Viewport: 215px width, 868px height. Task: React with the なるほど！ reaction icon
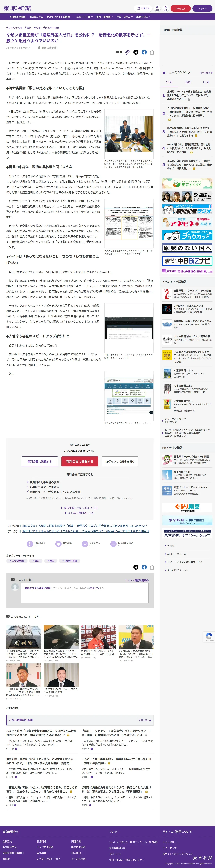30,544
